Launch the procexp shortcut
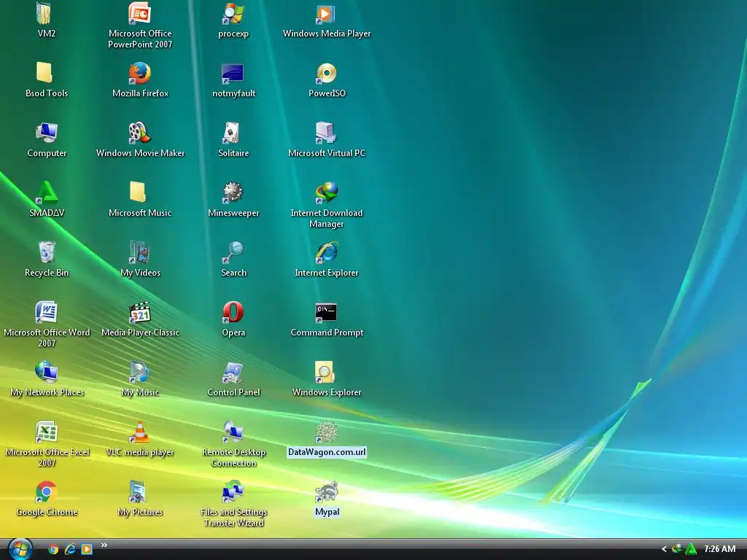Screen dimensions: 747x560 [x=233, y=13]
